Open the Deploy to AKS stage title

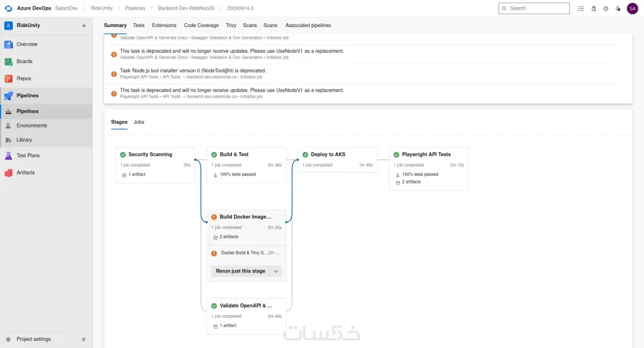pos(328,155)
